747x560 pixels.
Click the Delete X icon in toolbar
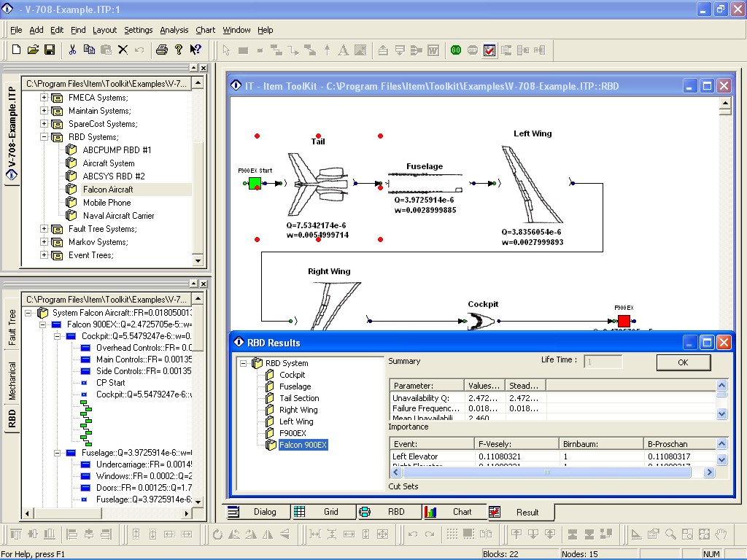(123, 50)
